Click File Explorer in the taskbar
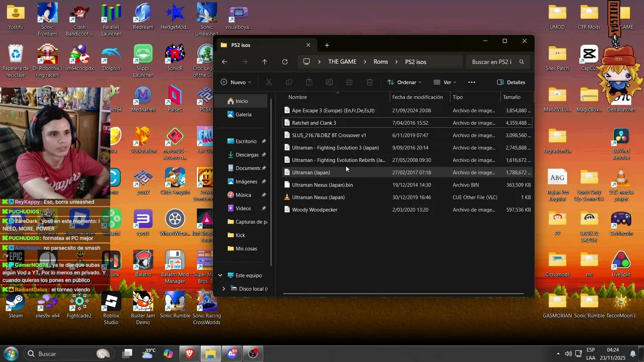Image resolution: width=644 pixels, height=362 pixels. tap(210, 353)
